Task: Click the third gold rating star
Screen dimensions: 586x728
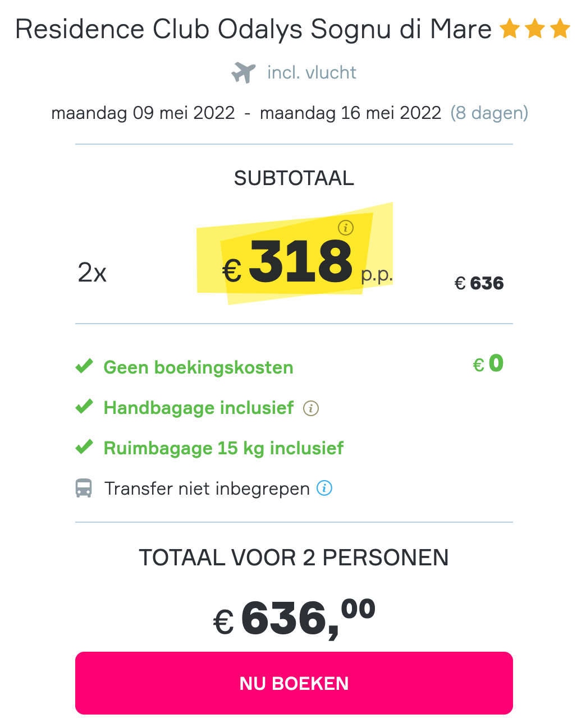Action: [x=560, y=29]
